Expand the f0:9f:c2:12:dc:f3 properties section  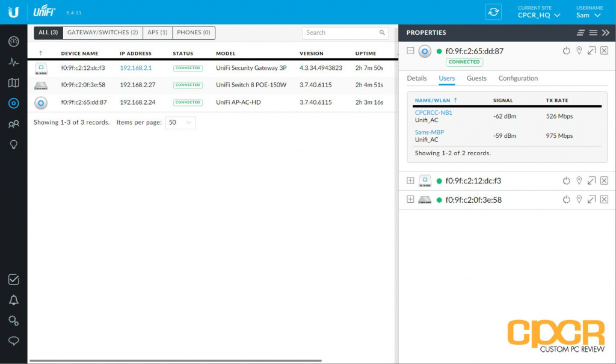tap(410, 180)
